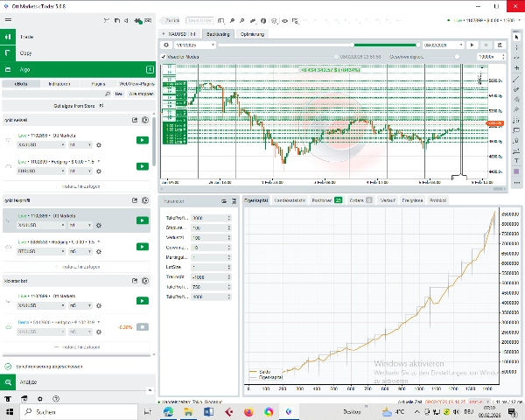Toggle the Visueller Modus checkbox

point(164,57)
